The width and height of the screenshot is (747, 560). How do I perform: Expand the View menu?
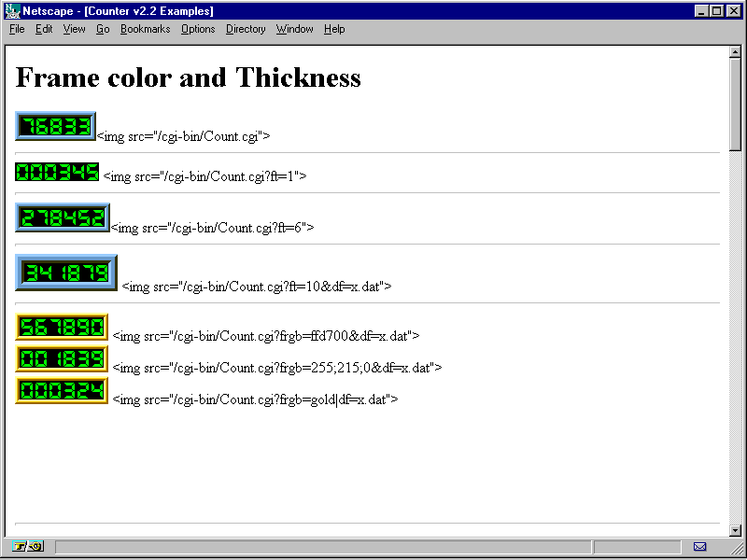(x=74, y=29)
